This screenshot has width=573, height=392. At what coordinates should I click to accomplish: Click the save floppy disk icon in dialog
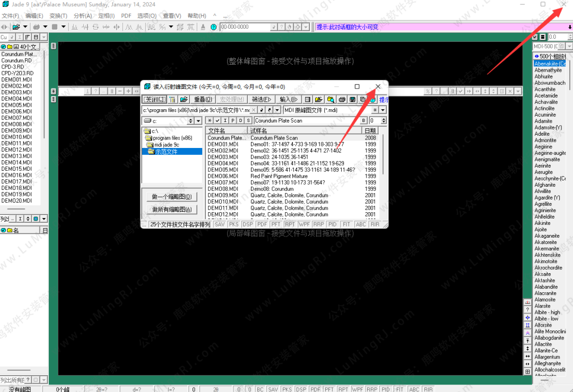[352, 99]
